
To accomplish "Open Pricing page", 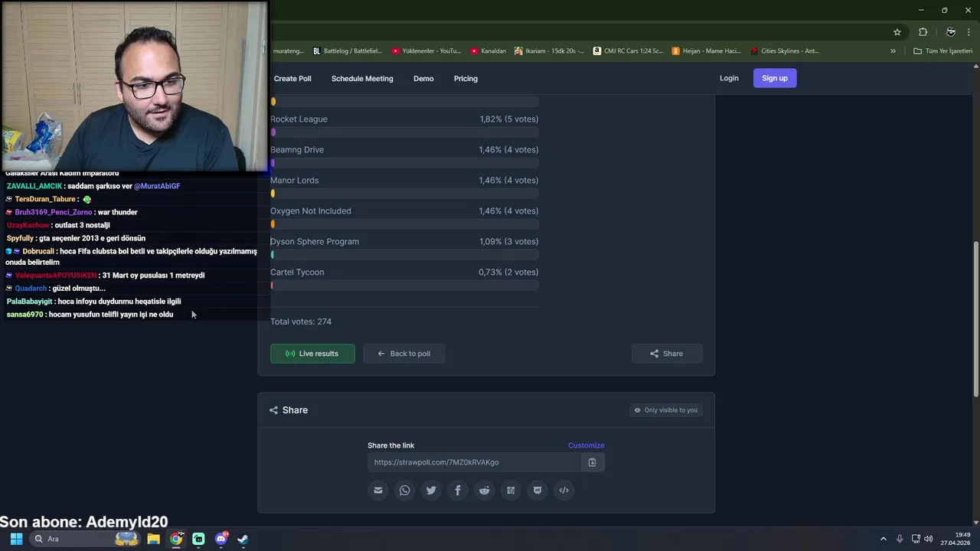I will (x=465, y=79).
